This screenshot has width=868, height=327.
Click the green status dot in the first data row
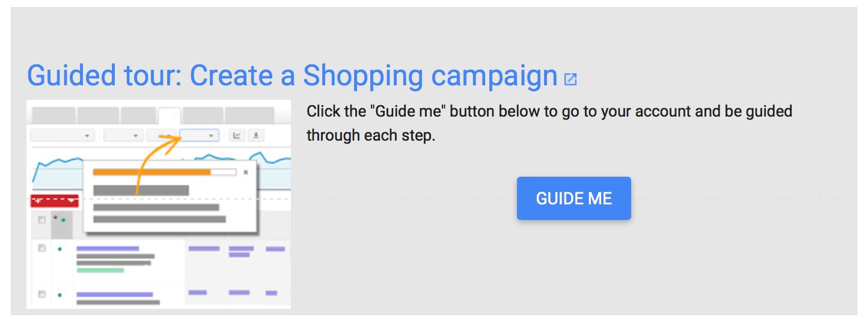59,249
